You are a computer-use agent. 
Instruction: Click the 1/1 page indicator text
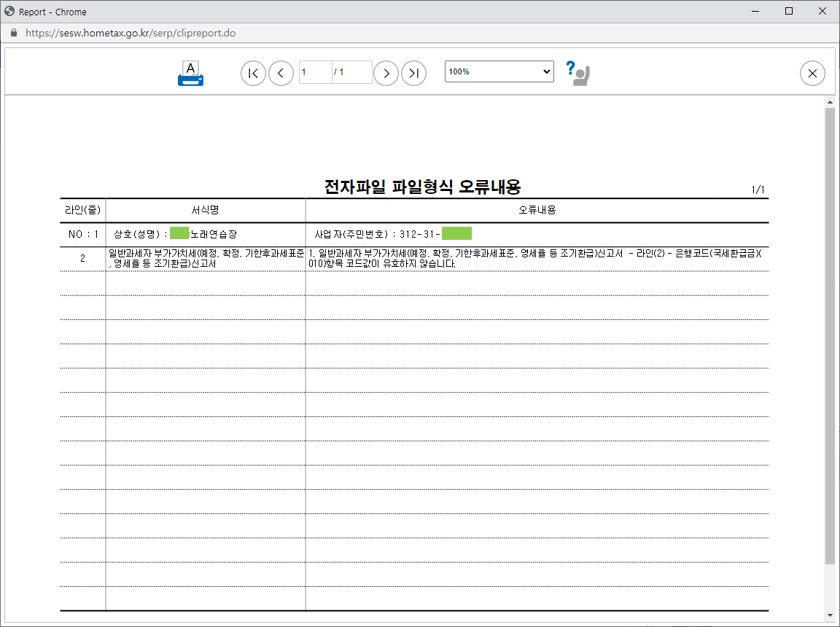coord(758,190)
